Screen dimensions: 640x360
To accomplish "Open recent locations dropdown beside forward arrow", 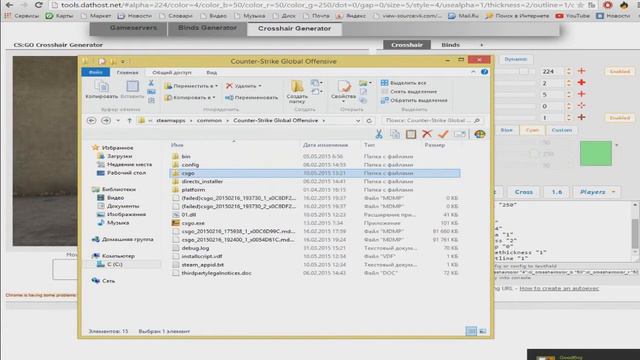I will tap(118, 121).
